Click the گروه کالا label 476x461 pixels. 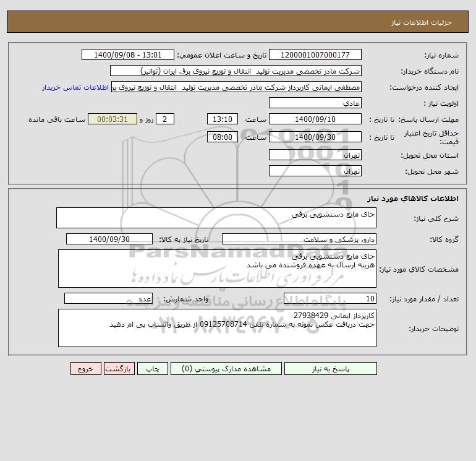coord(444,239)
